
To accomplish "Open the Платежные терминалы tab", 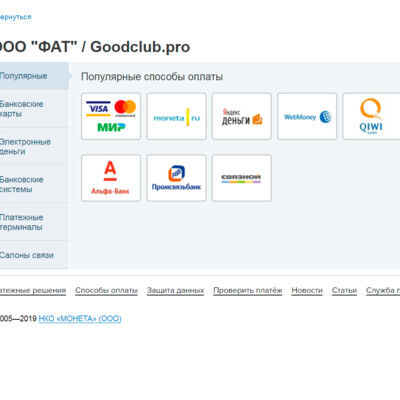I will [x=34, y=222].
